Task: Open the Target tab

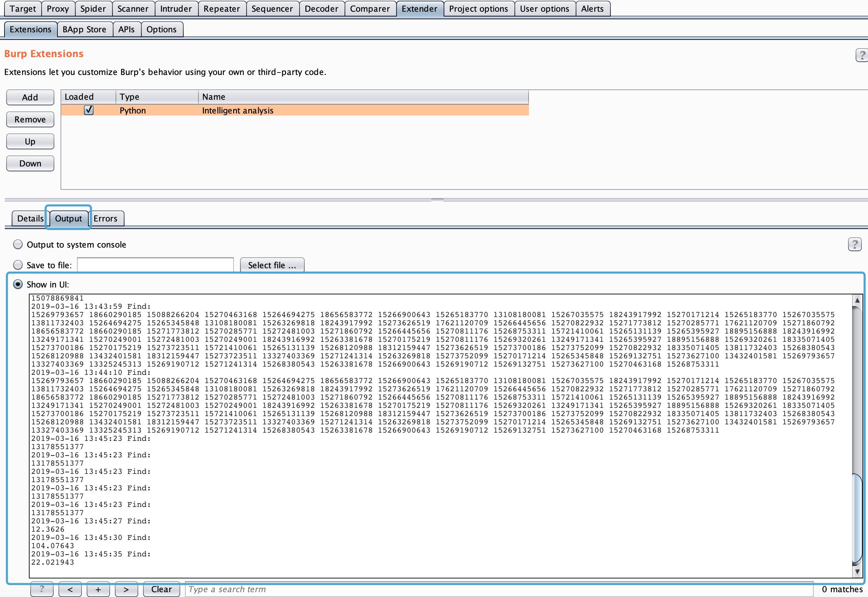Action: [23, 9]
